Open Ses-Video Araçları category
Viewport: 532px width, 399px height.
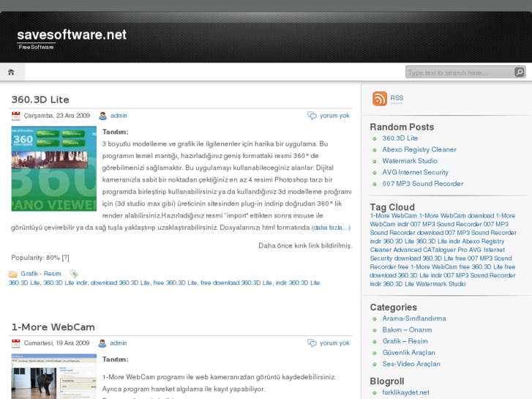[411, 364]
